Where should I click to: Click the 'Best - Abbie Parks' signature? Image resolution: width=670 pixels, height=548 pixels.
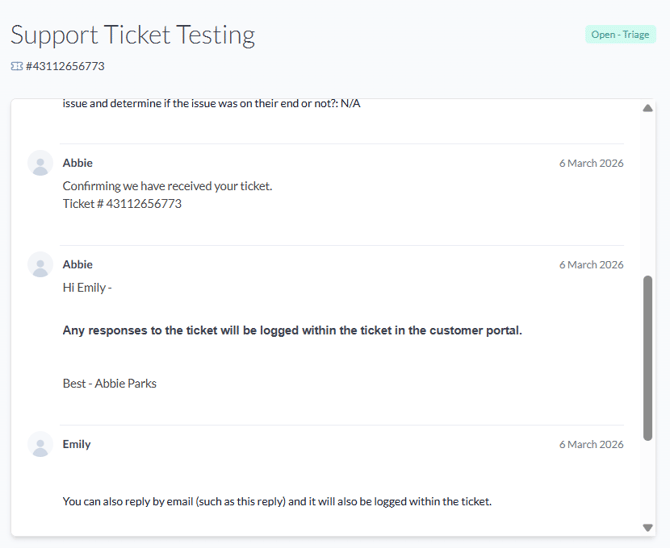pos(110,383)
